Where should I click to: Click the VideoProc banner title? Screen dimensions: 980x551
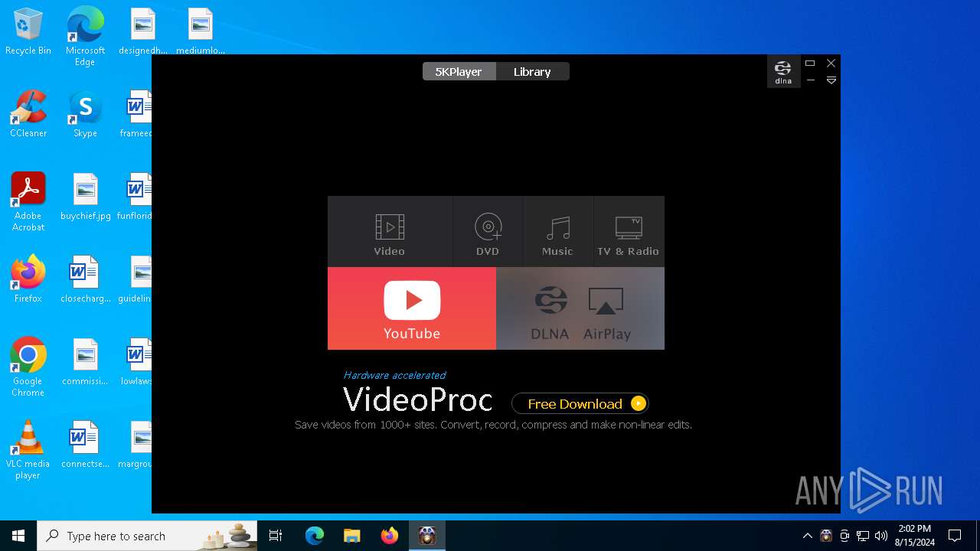417,399
